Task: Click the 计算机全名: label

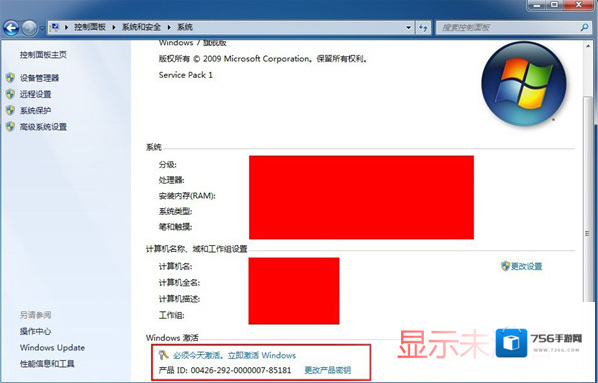Action: point(179,283)
